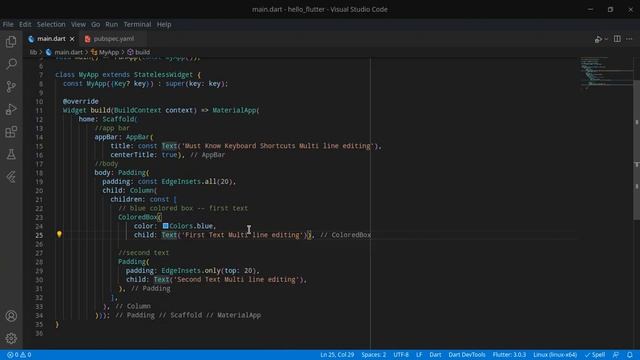Open the Selection menu
The height and width of the screenshot is (360, 640).
pyautogui.click(x=51, y=24)
